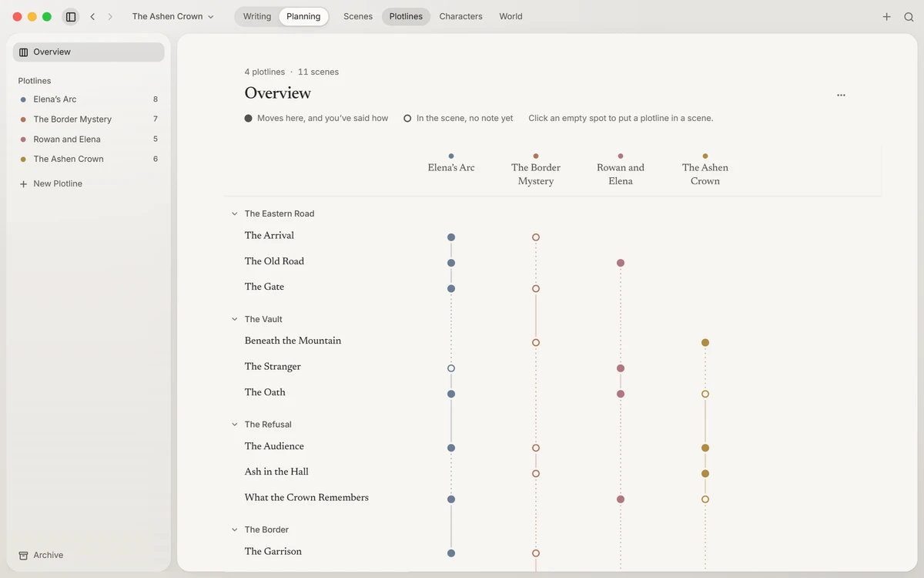The width and height of the screenshot is (924, 578).
Task: Toggle Elena's Arc dot in The Arrival
Action: 451,237
